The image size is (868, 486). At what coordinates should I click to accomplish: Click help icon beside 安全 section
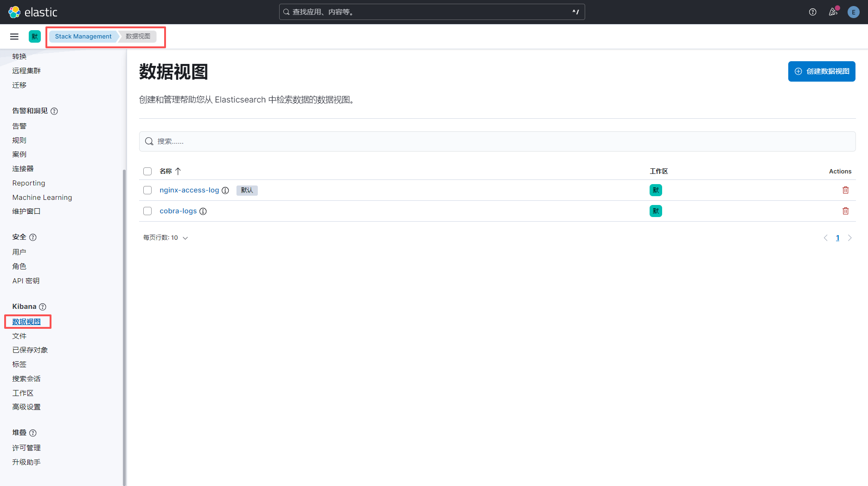[x=33, y=237]
